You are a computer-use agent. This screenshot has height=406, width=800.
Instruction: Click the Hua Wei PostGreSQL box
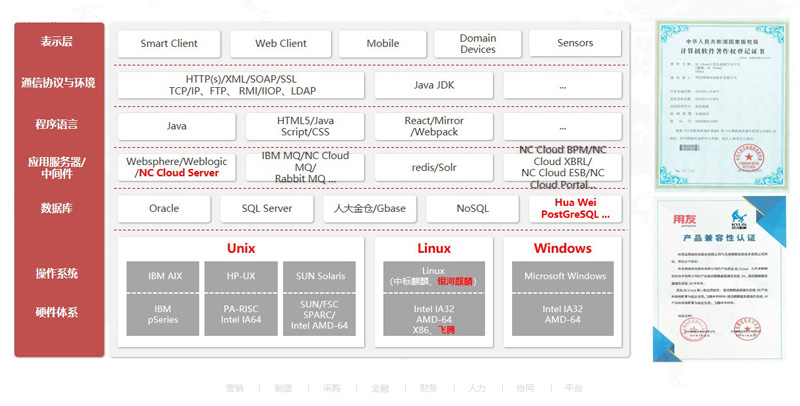(x=575, y=208)
